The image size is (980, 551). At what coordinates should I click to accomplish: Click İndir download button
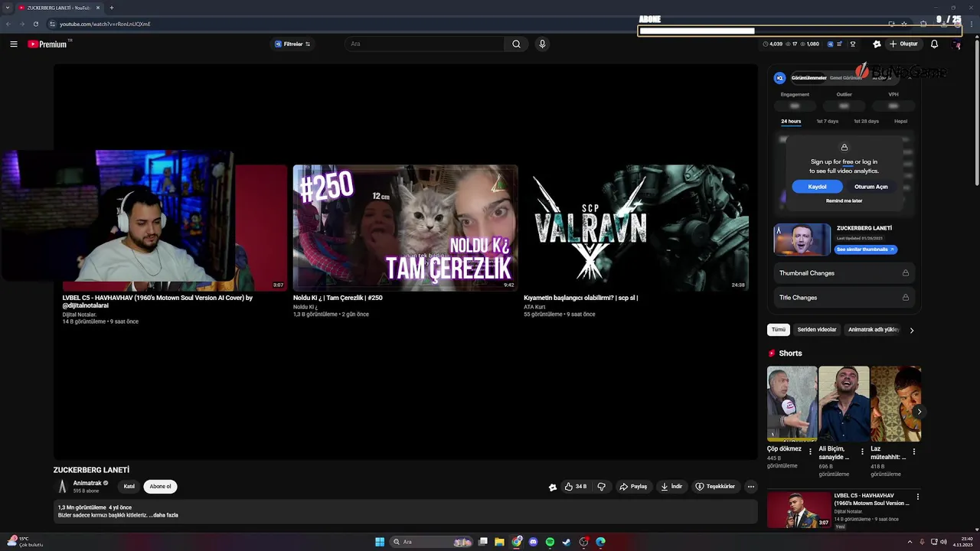671,487
